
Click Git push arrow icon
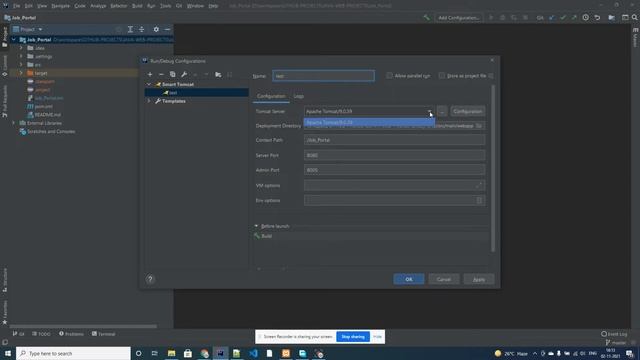pyautogui.click(x=574, y=18)
